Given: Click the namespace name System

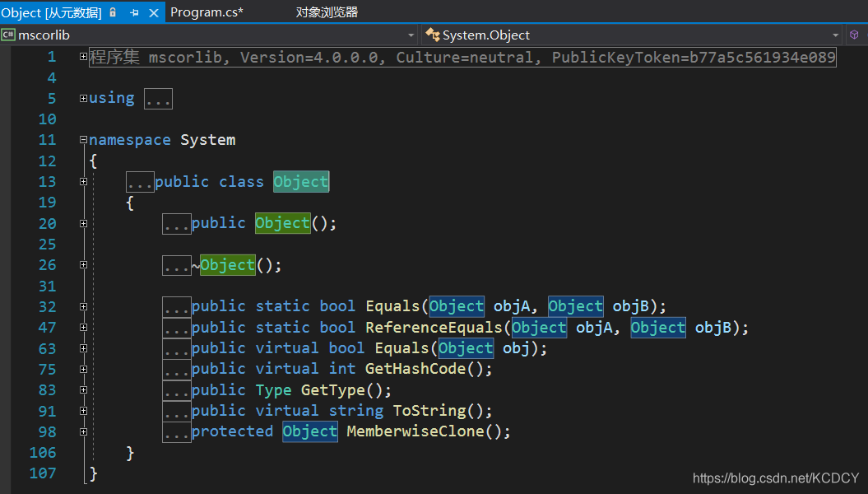Looking at the screenshot, I should click(208, 140).
